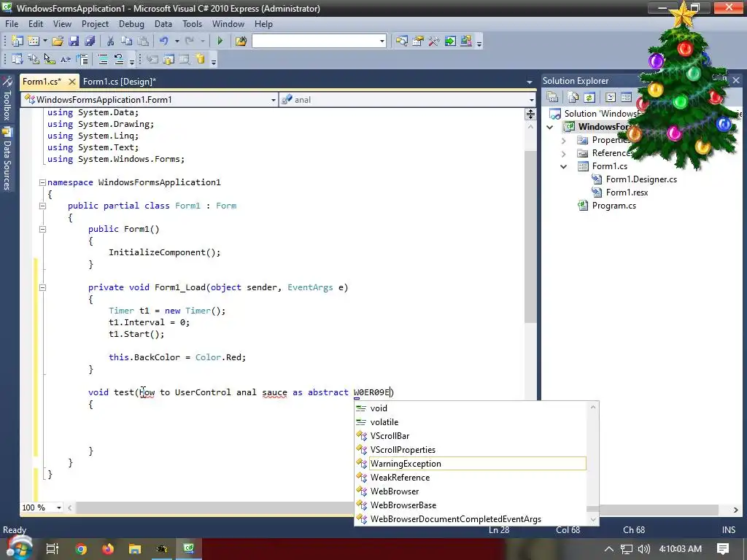747x560 pixels.
Task: Open the Properties Window toolbar icon
Action: click(418, 42)
